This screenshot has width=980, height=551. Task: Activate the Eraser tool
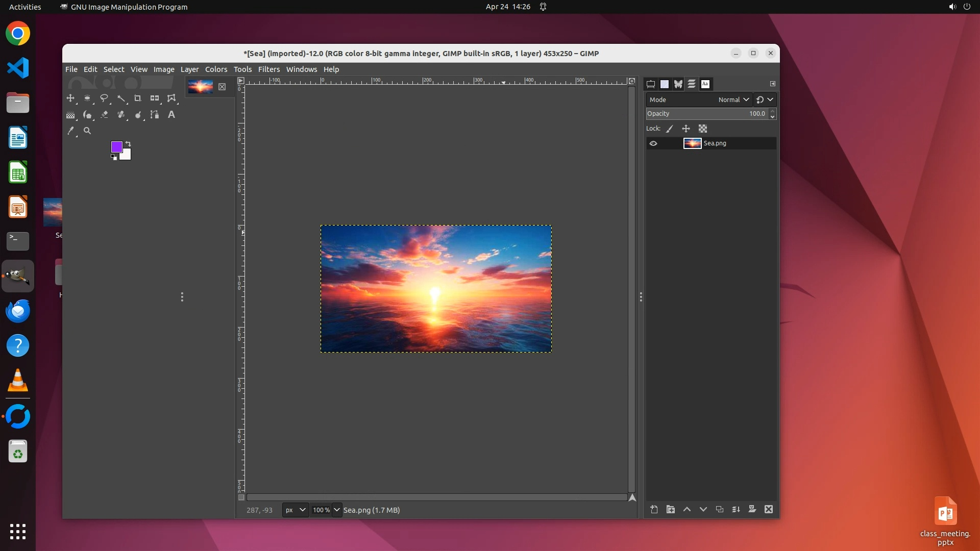pyautogui.click(x=104, y=115)
